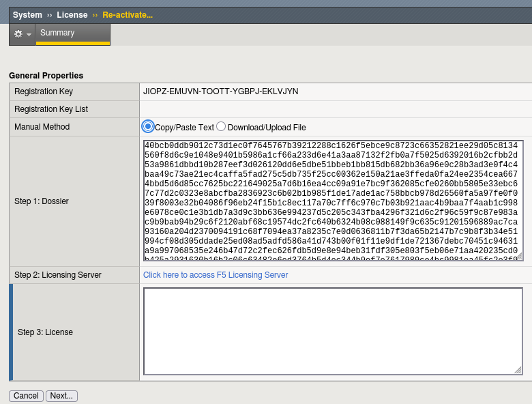The width and height of the screenshot is (532, 404).
Task: Click the Step 3: License label
Action: click(45, 332)
